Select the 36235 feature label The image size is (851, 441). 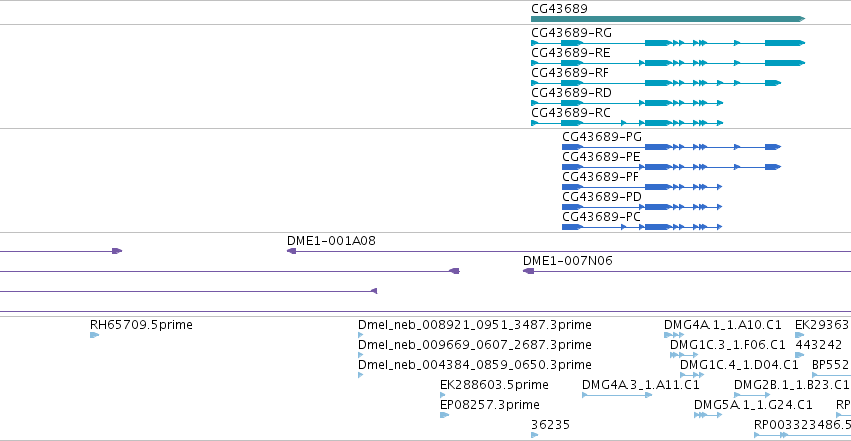pos(550,426)
